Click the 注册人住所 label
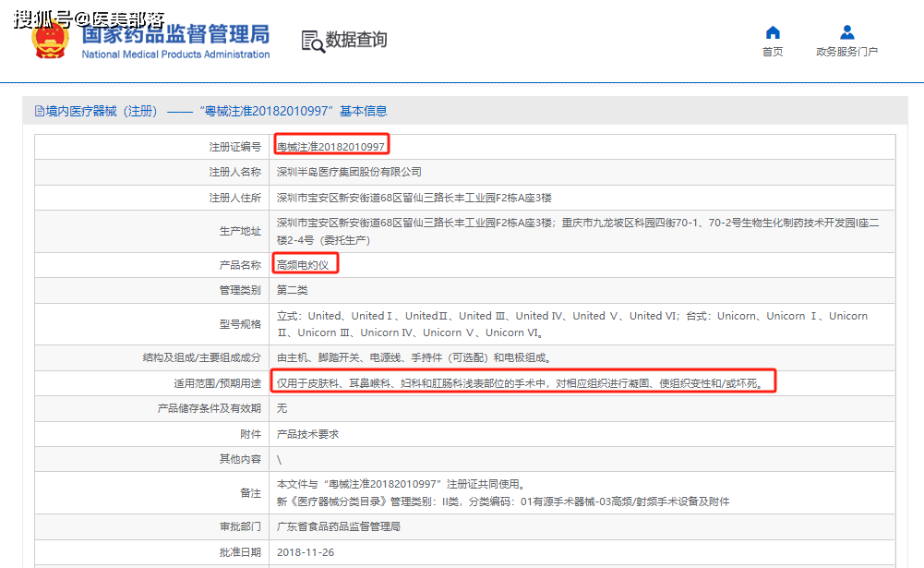The height and width of the screenshot is (568, 924). click(234, 198)
